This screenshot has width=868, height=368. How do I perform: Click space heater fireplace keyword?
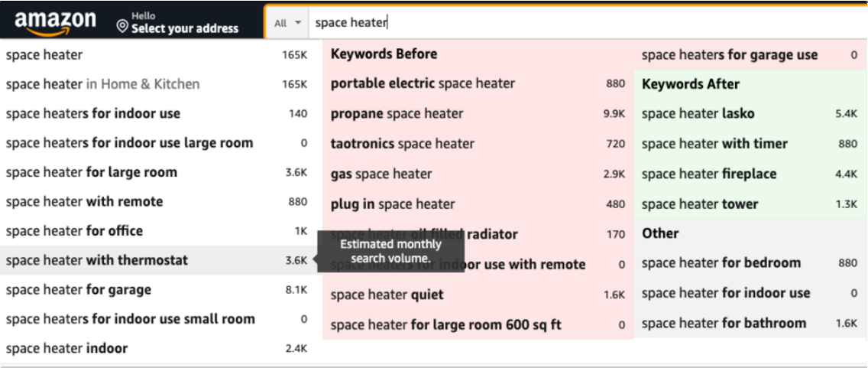708,174
